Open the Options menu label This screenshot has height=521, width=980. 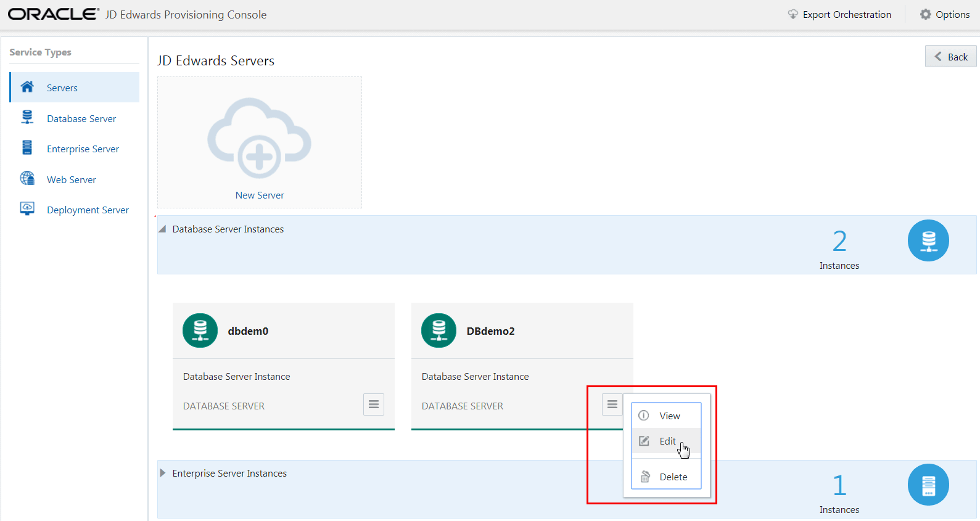pyautogui.click(x=953, y=14)
